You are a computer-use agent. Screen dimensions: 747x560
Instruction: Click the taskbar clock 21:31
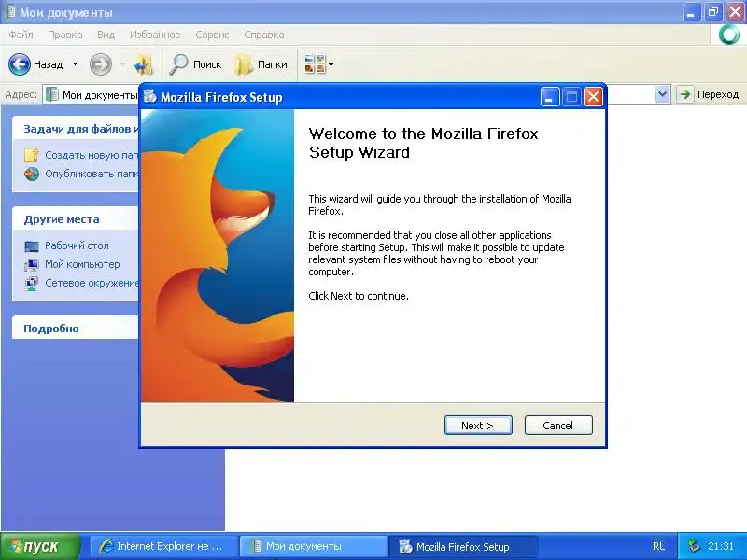(x=721, y=546)
